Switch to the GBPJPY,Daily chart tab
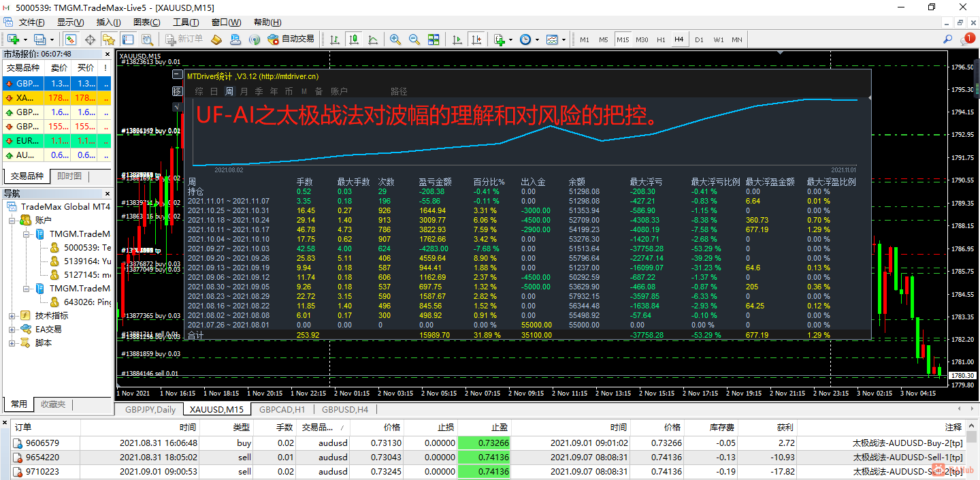The width and height of the screenshot is (980, 480). click(x=149, y=410)
